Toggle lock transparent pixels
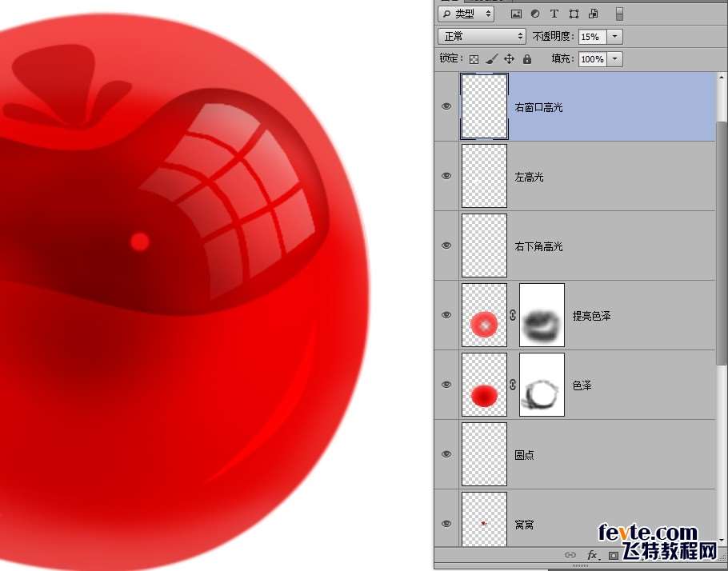The height and width of the screenshot is (571, 728). pyautogui.click(x=474, y=59)
